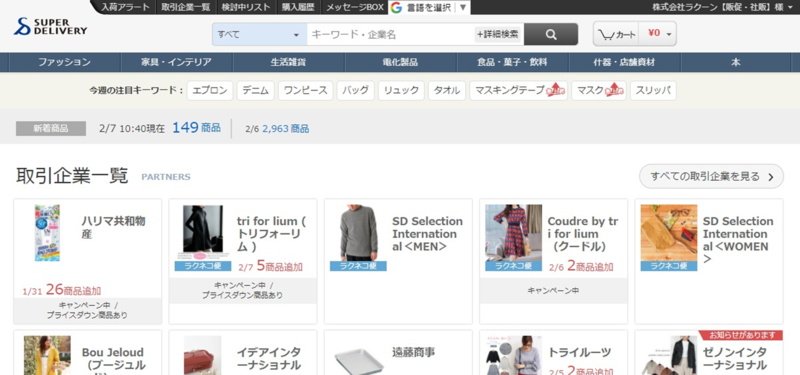Click the リュック keyword tag

401,90
